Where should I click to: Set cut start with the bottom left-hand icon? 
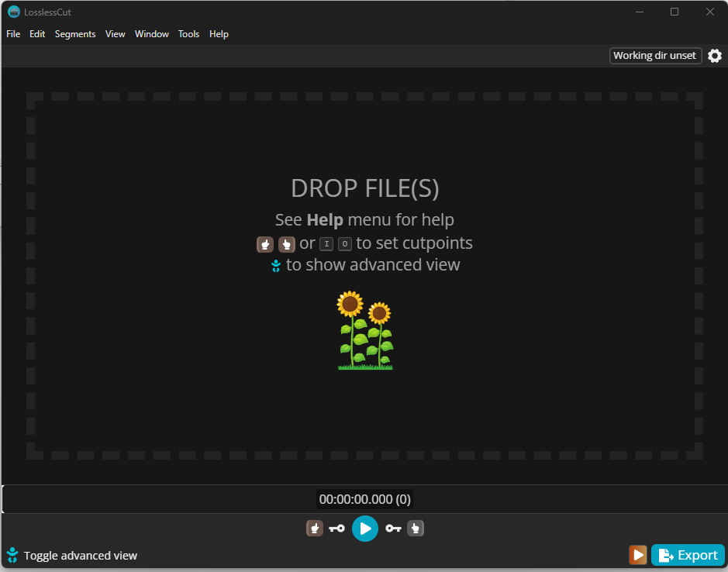314,529
